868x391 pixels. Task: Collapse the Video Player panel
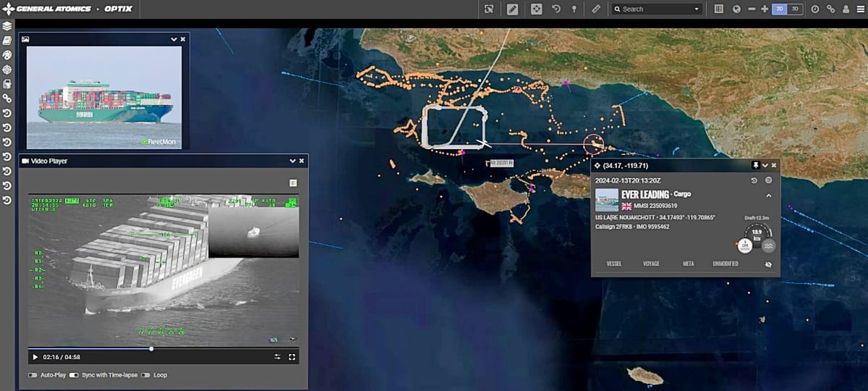[292, 161]
